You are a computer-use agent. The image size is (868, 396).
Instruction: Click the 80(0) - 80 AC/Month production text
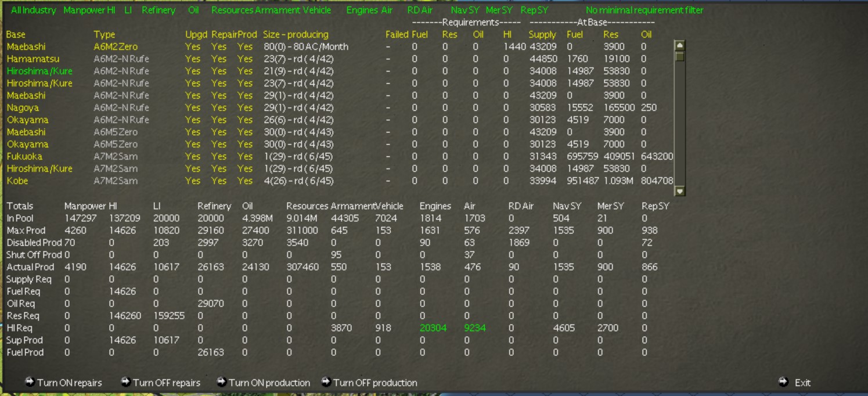coord(306,46)
